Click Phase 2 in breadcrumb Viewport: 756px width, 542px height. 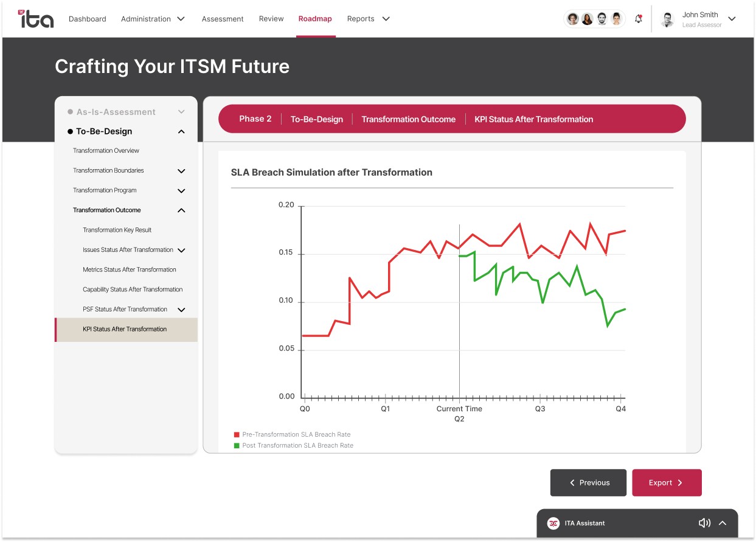point(255,119)
